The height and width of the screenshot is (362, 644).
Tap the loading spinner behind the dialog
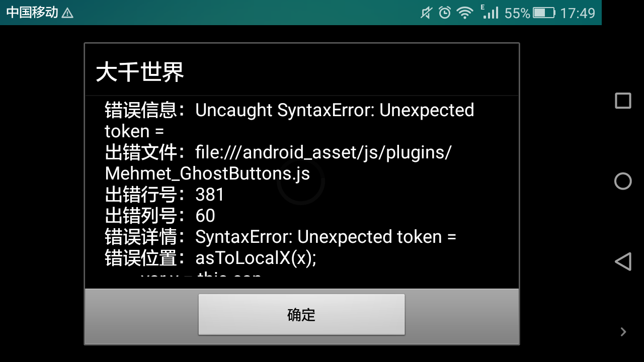click(x=300, y=181)
